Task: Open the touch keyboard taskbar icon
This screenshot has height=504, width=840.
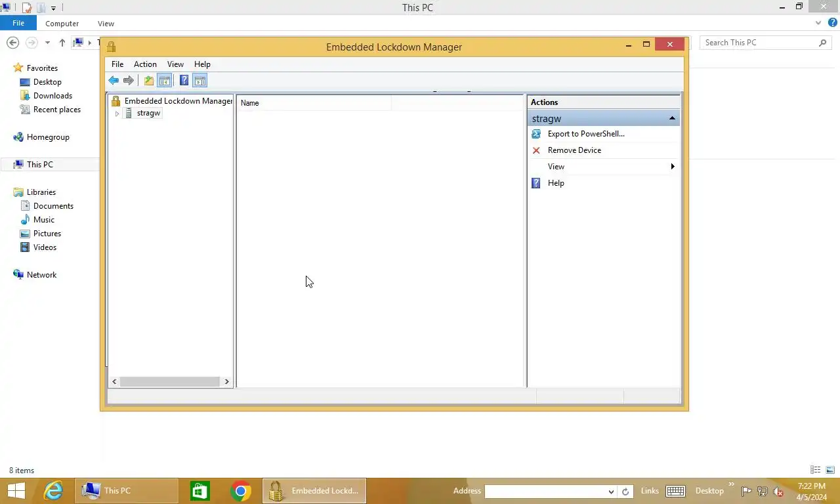Action: click(676, 491)
